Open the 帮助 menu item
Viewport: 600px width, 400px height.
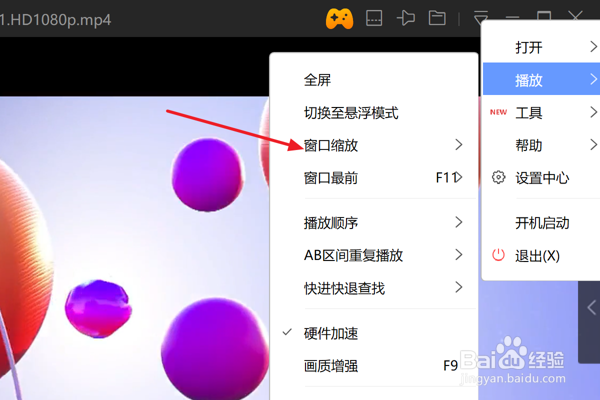tap(541, 145)
